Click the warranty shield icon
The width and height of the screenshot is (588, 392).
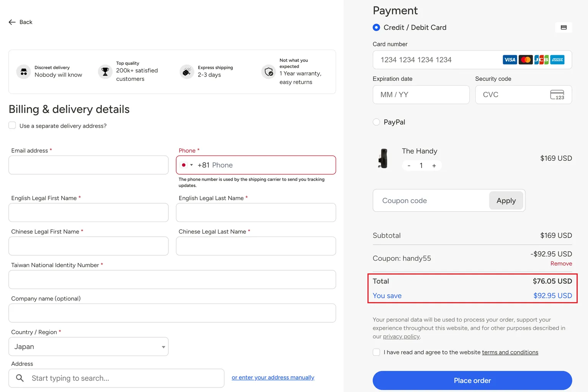coord(269,72)
